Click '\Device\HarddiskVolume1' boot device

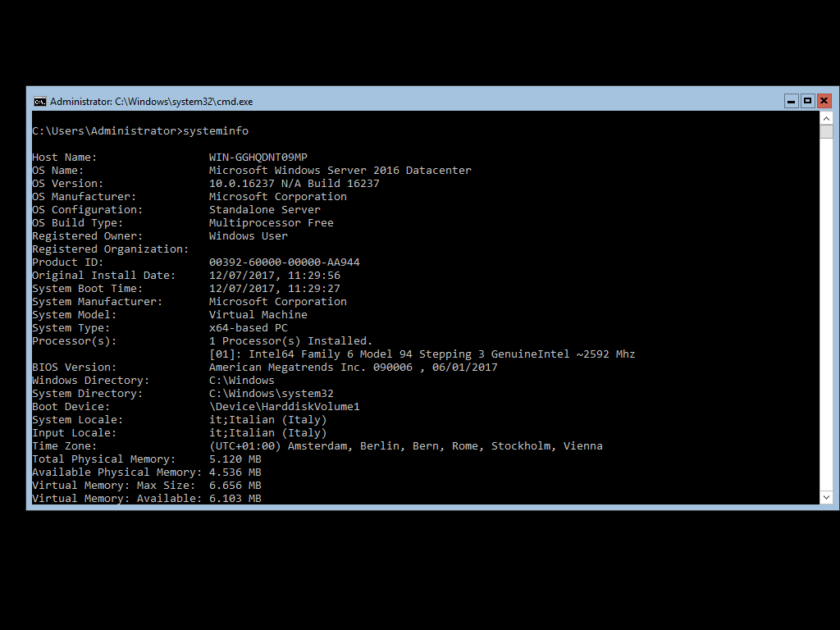coord(285,407)
